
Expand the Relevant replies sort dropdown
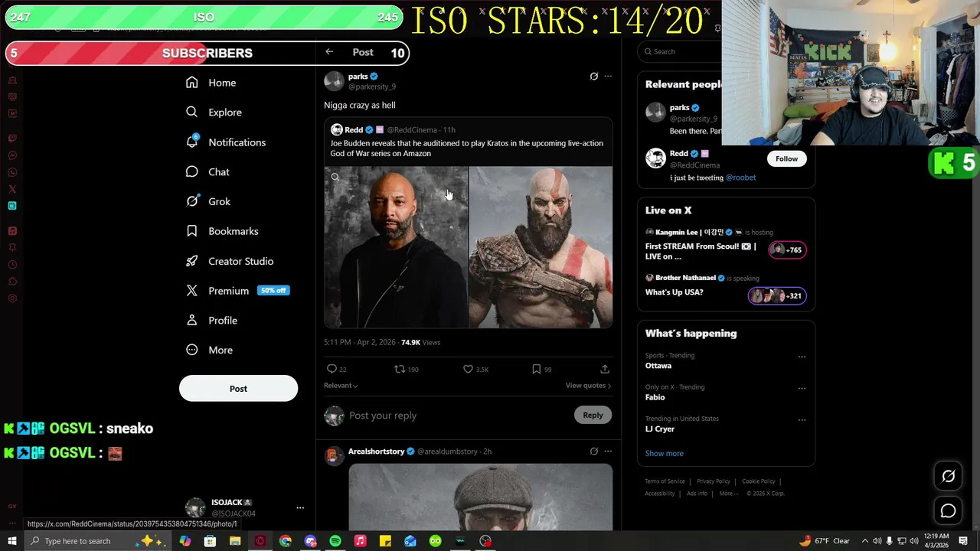coord(341,386)
